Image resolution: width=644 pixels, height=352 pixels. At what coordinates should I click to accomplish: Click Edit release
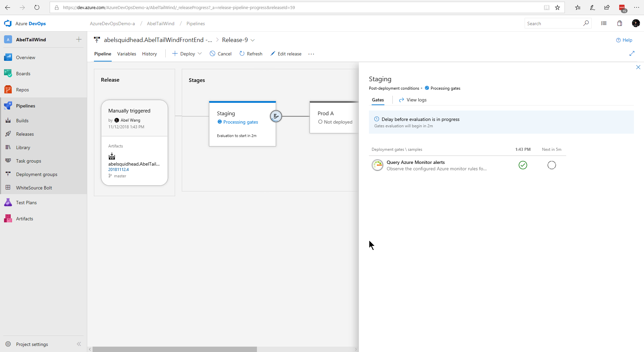tap(286, 54)
